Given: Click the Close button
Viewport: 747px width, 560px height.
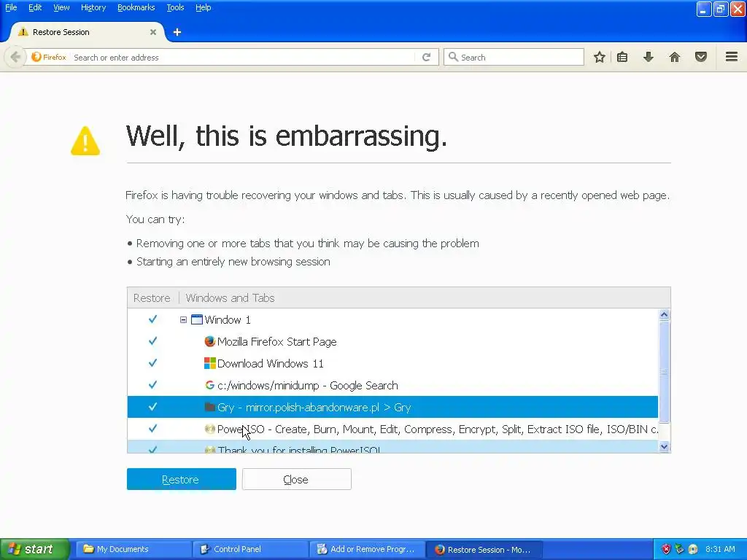Looking at the screenshot, I should [x=297, y=479].
